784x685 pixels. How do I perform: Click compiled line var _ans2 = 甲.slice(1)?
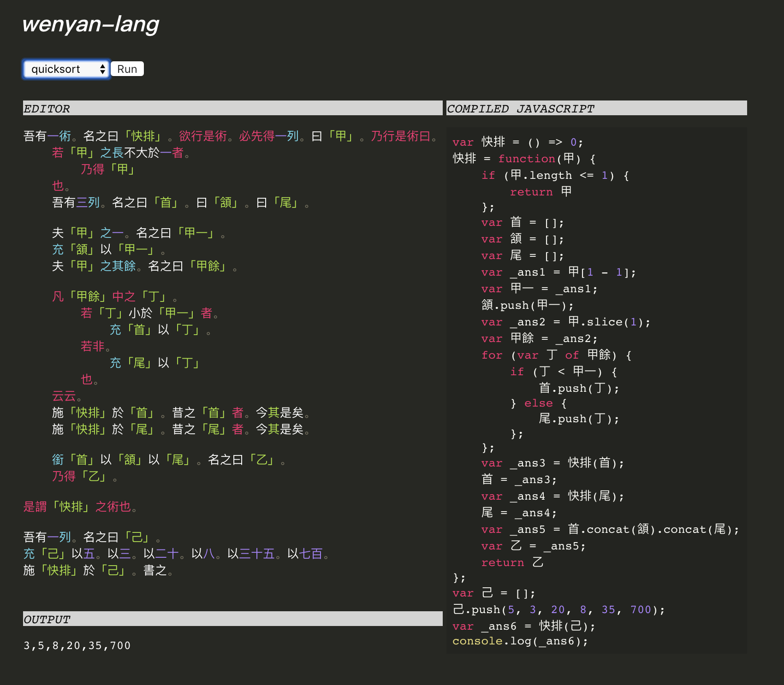[566, 322]
